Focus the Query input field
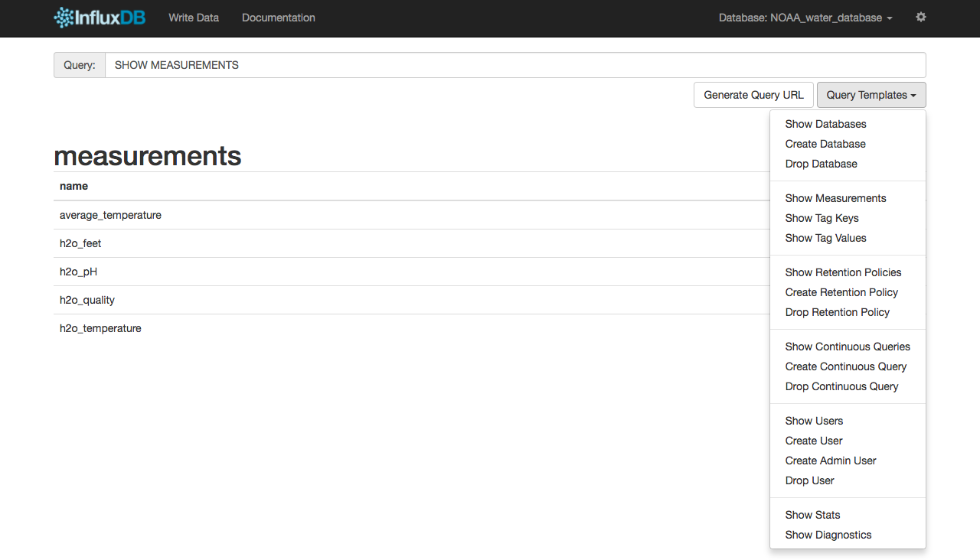This screenshot has width=980, height=560. (514, 65)
